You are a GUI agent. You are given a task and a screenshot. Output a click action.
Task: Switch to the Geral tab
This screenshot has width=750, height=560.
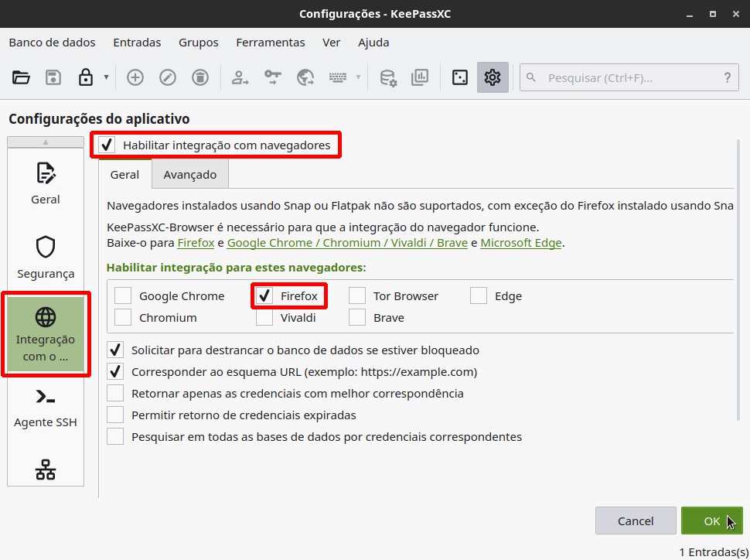click(124, 174)
